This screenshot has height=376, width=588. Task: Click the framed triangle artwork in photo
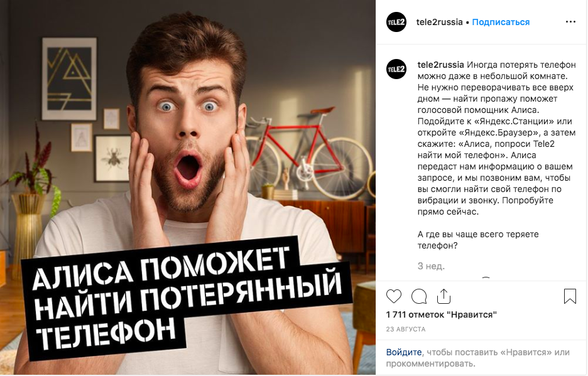[69, 78]
